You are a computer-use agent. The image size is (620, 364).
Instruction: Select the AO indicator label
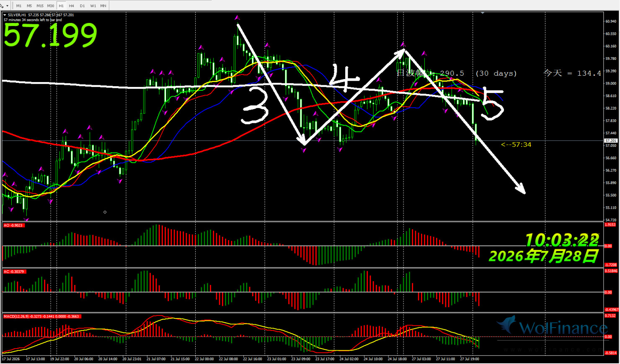pos(13,225)
